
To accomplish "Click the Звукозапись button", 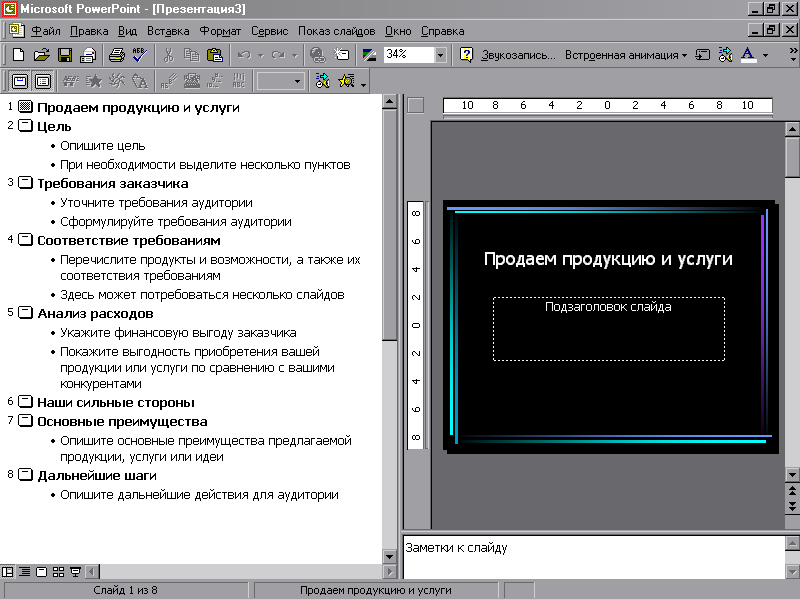I will (x=517, y=55).
